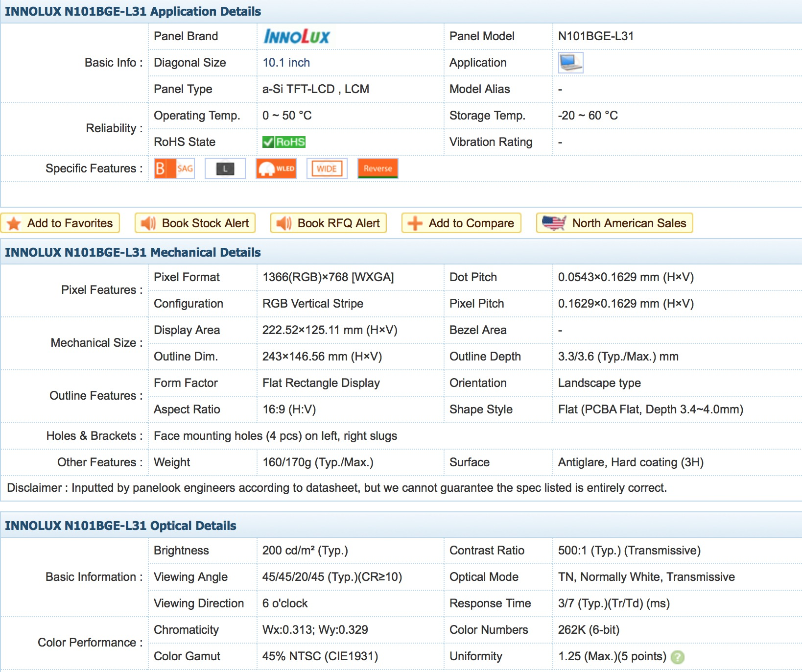Image resolution: width=802 pixels, height=672 pixels.
Task: Click the speaker icon on Book Stock Alert
Action: pyautogui.click(x=148, y=223)
